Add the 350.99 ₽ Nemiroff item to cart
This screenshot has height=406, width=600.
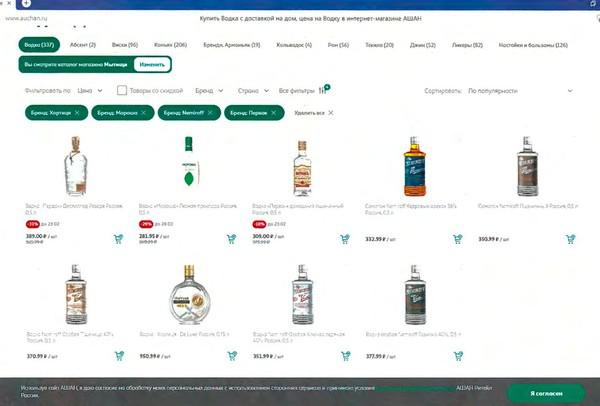[571, 239]
